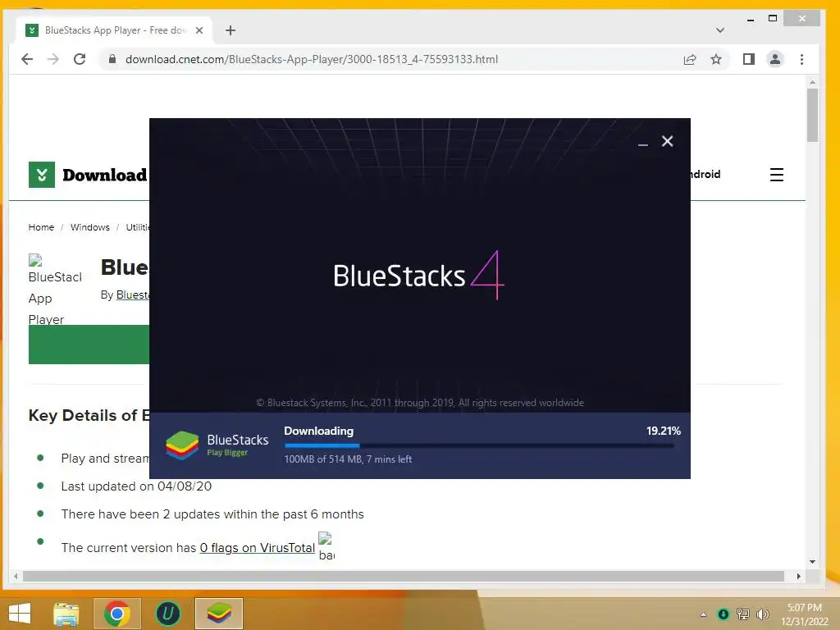This screenshot has width=840, height=630.
Task: Click the 19.21% progress text
Action: tap(663, 431)
